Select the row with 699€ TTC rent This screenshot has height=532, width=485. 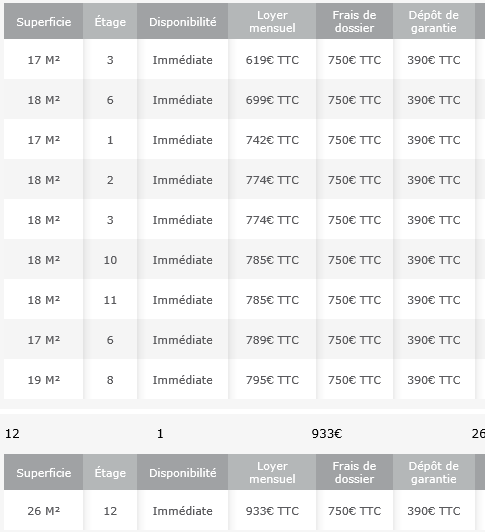tap(244, 99)
